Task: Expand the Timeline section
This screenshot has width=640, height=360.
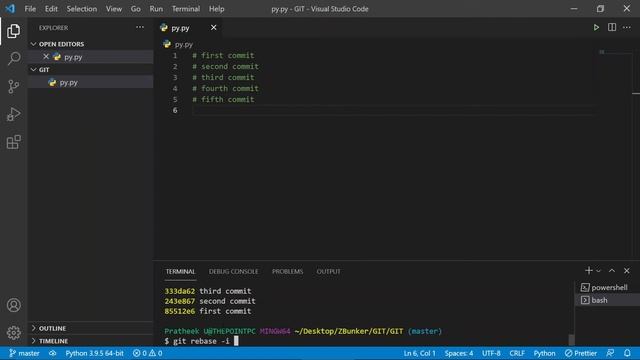Action: click(91, 341)
